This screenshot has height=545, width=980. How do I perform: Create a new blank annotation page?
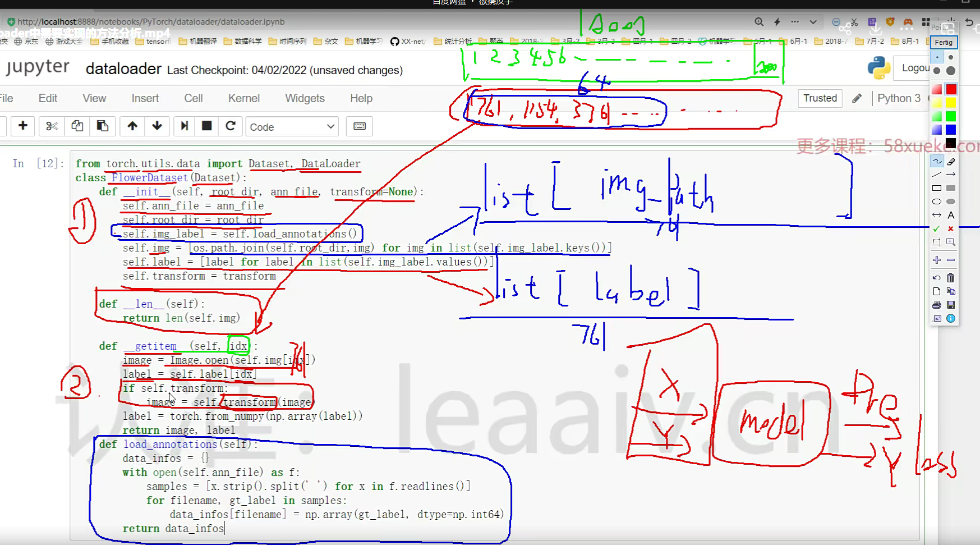[937, 291]
